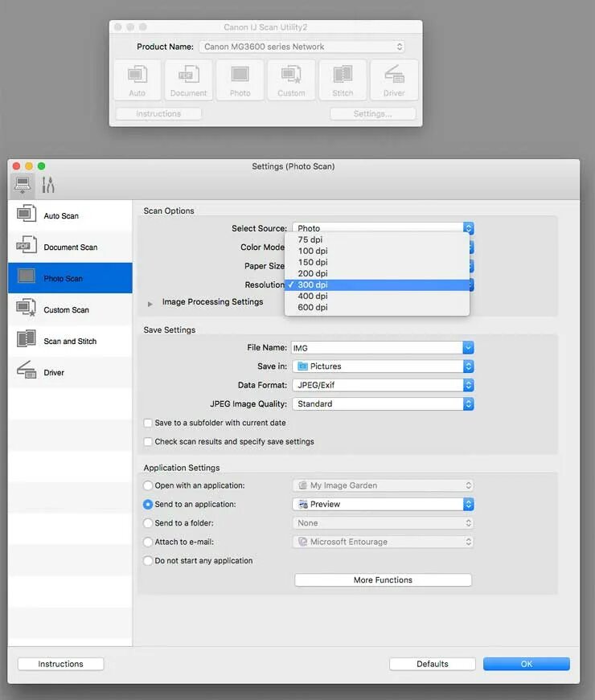
Task: Expand Image Processing Settings disclosure triangle
Action: click(150, 304)
